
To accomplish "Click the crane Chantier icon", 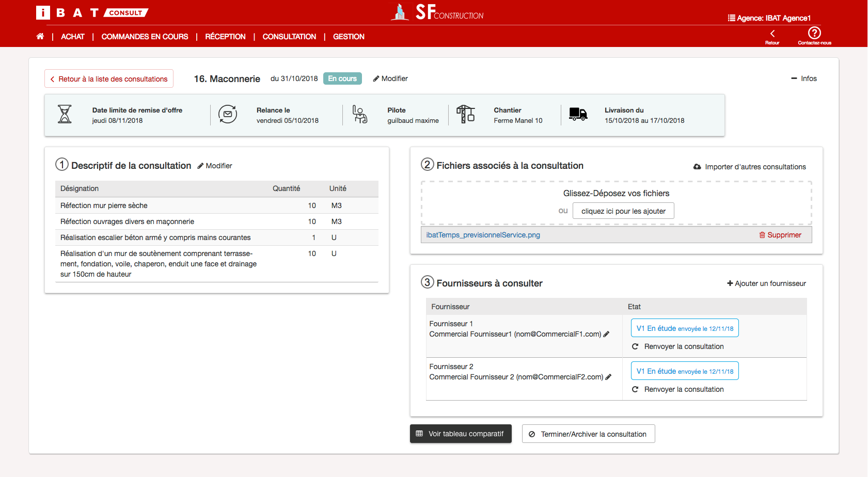I will (x=465, y=114).
